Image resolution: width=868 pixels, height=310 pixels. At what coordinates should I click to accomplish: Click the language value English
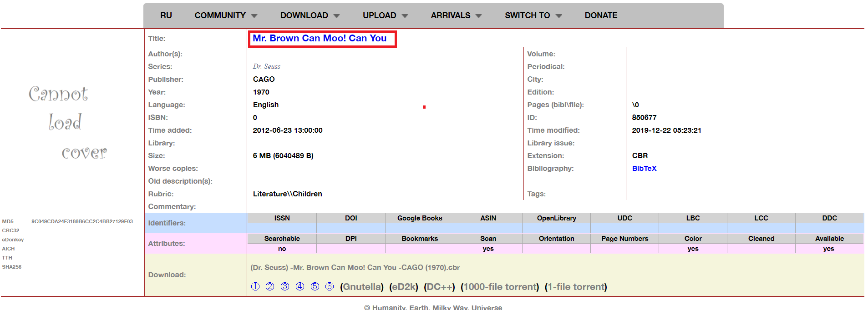pyautogui.click(x=266, y=105)
